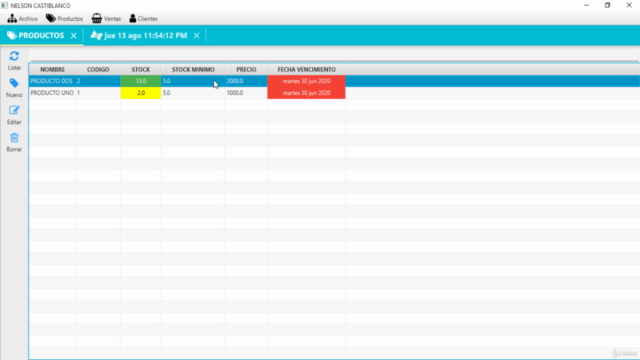Open the Clientes menu

[x=143, y=19]
